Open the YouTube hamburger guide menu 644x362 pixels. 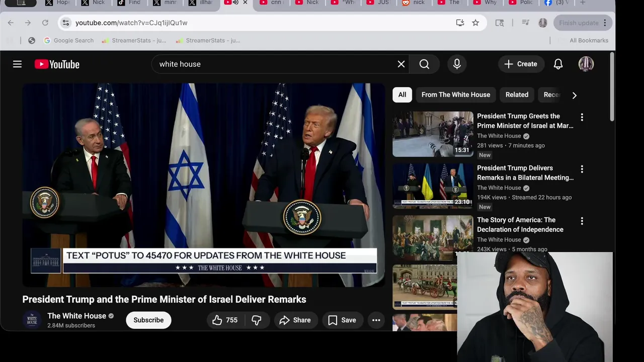click(17, 64)
